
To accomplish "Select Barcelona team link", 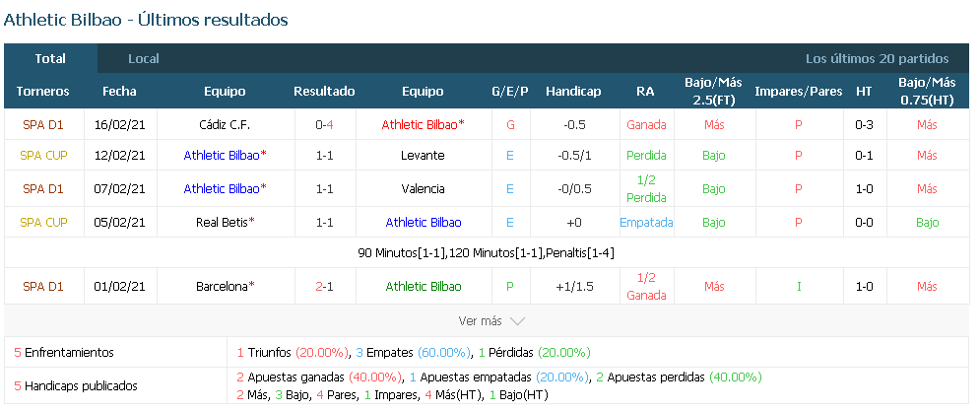I will coord(223,287).
